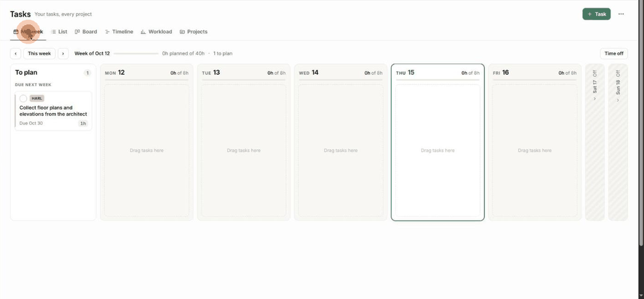
Task: Go to previous week with left chevron
Action: tap(15, 53)
